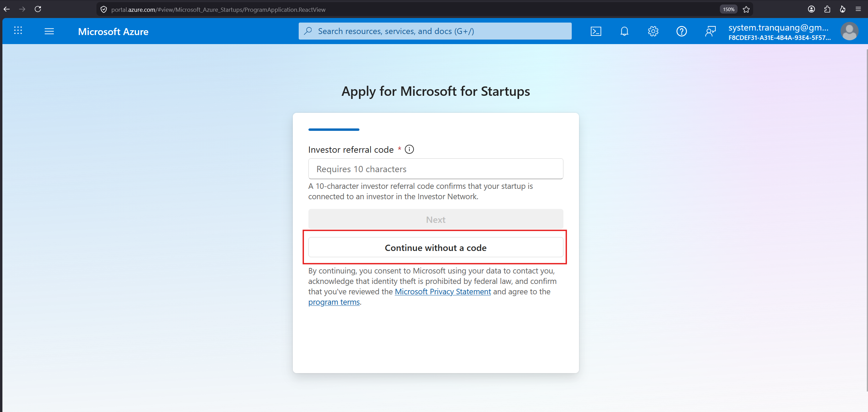The width and height of the screenshot is (868, 412).
Task: Click the user avatar picture
Action: coord(850,31)
